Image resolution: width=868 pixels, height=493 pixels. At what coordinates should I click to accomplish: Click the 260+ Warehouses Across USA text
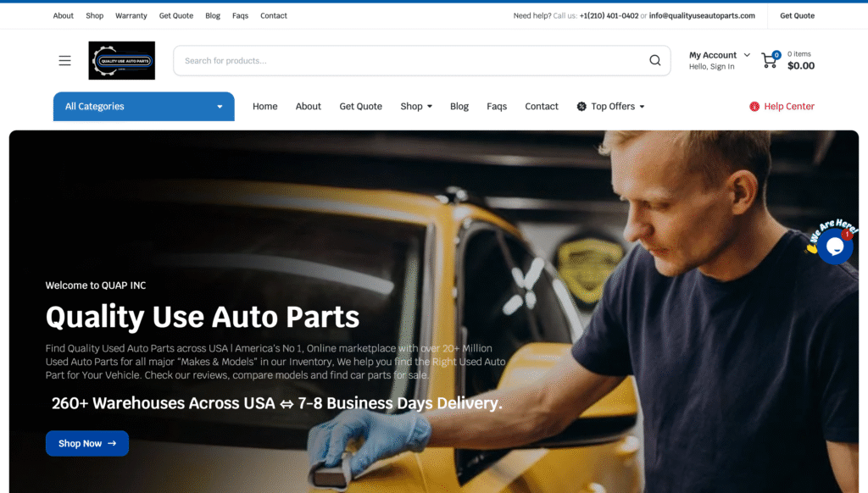point(164,403)
